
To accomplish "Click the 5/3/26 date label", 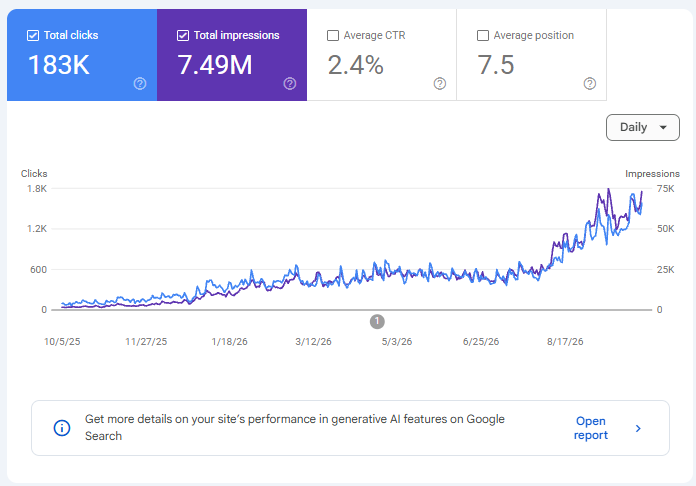I will click(397, 342).
